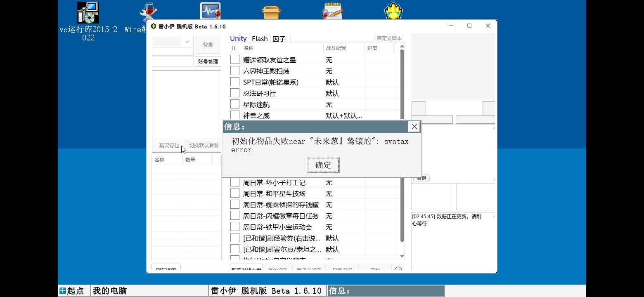
Task: Open the account selection dropdown
Action: (187, 41)
